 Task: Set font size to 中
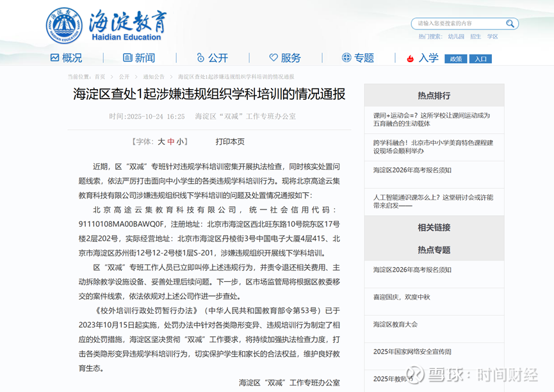(x=171, y=142)
